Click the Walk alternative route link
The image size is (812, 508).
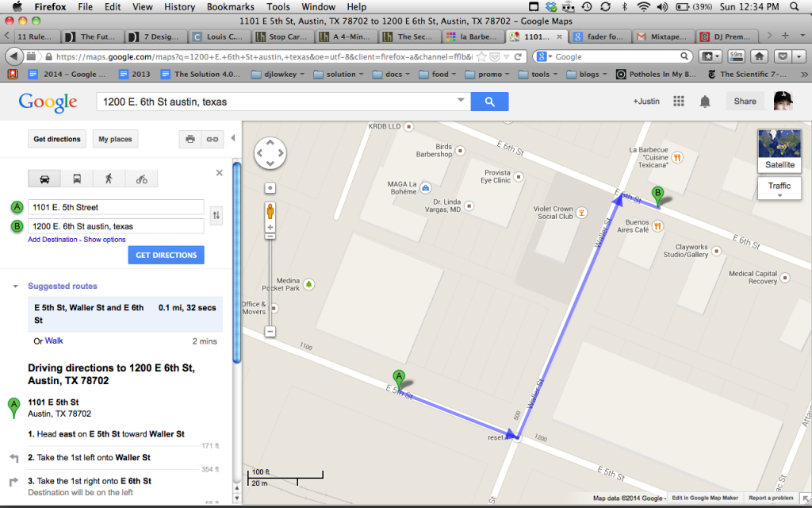(54, 341)
